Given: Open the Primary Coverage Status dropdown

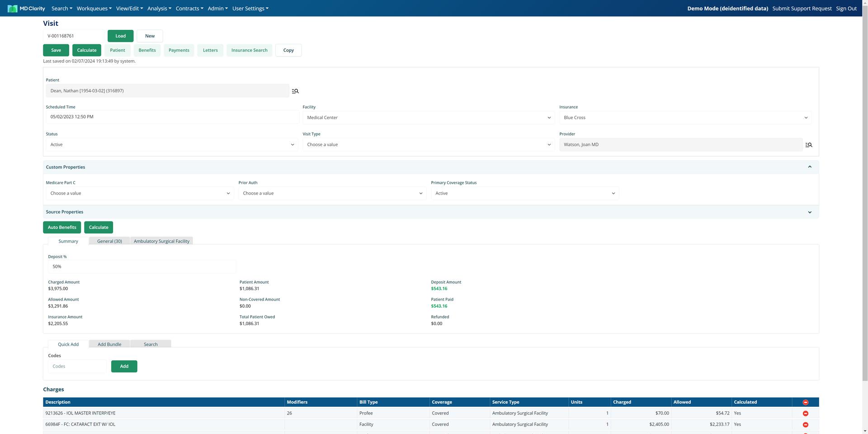Looking at the screenshot, I should tap(525, 193).
